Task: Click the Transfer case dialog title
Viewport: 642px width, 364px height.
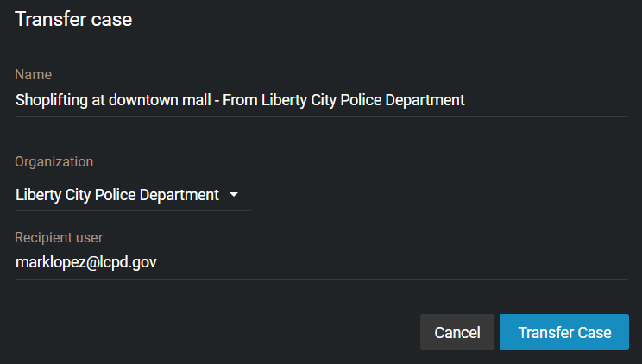Action: (x=73, y=19)
